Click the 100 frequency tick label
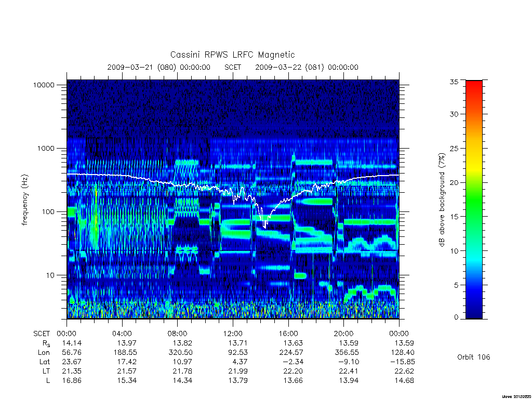532x399 pixels. (x=48, y=212)
